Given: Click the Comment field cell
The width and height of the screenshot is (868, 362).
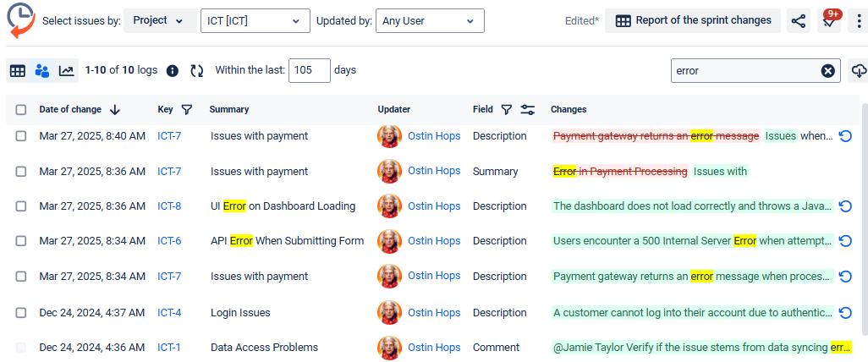Looking at the screenshot, I should [x=496, y=348].
